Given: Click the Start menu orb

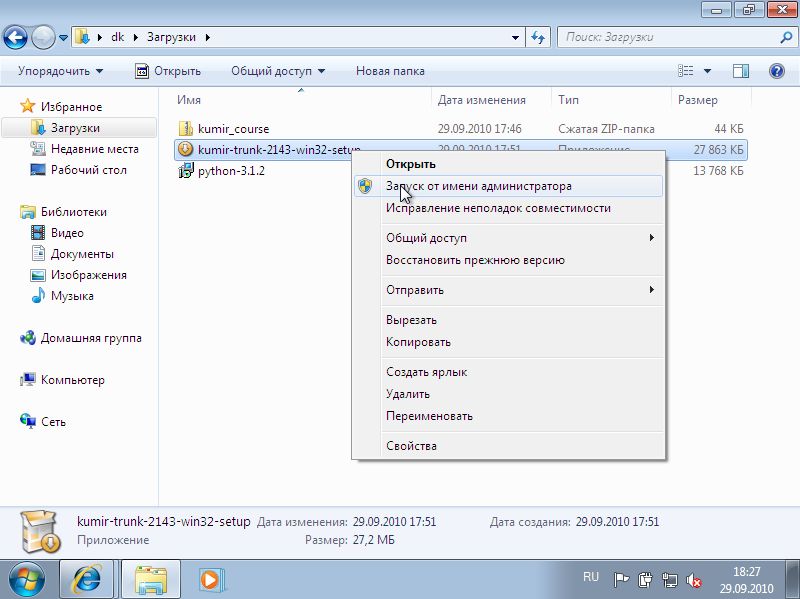Looking at the screenshot, I should [x=27, y=578].
